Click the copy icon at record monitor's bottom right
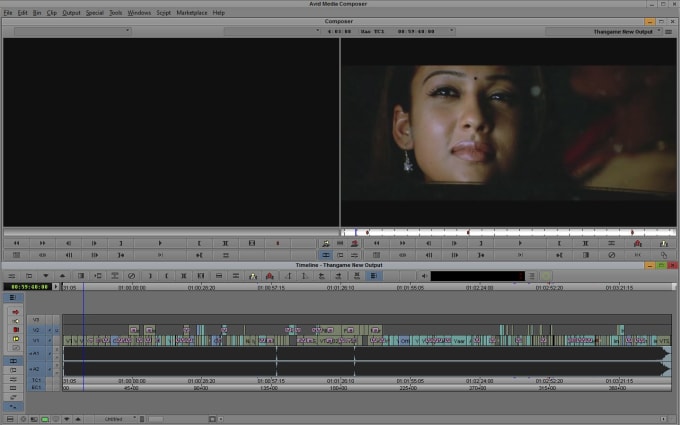This screenshot has height=425, width=680. tap(664, 255)
